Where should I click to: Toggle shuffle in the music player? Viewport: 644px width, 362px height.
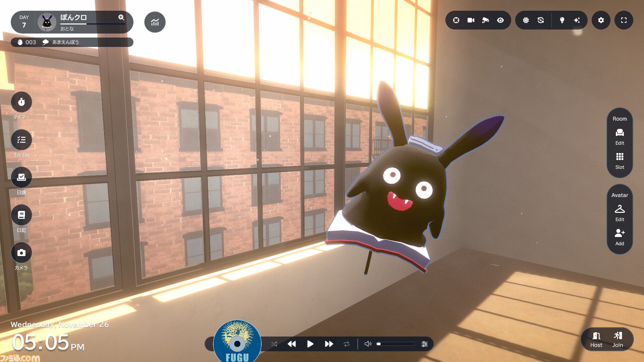(274, 344)
